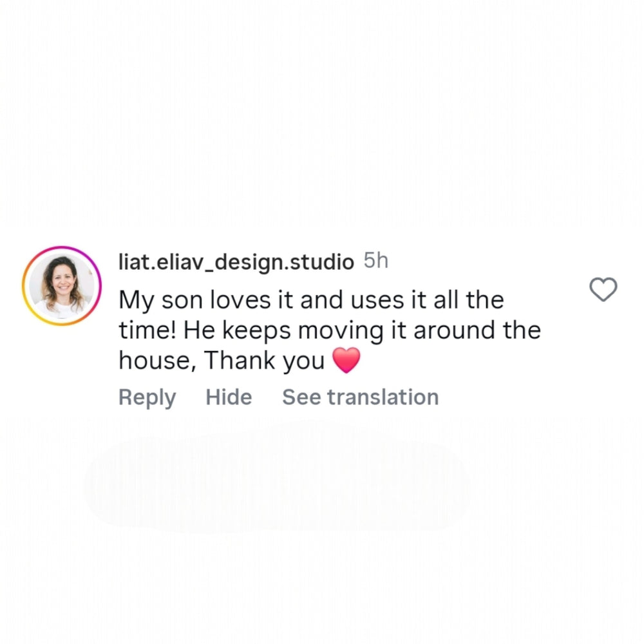Screen dimensions: 644x644
Task: Click "around the" at end of second line
Action: 477,330
